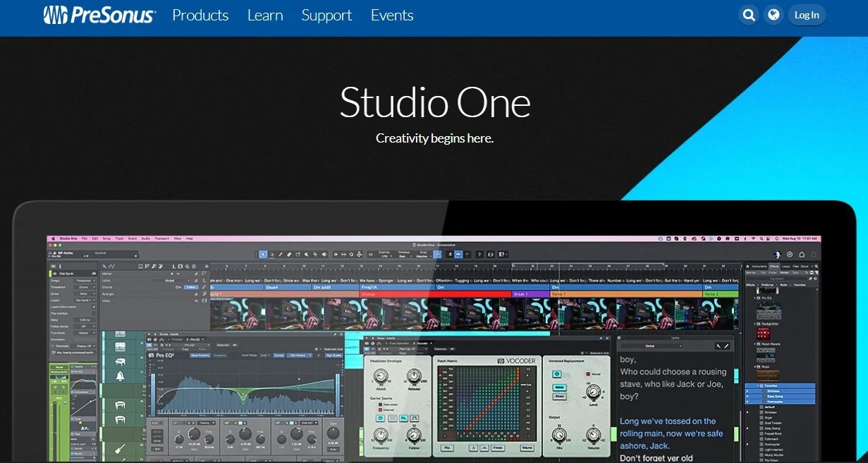Collapse the Favorites folder in the Effects browser
Viewport: 868px width, 463px height.
coord(759,385)
